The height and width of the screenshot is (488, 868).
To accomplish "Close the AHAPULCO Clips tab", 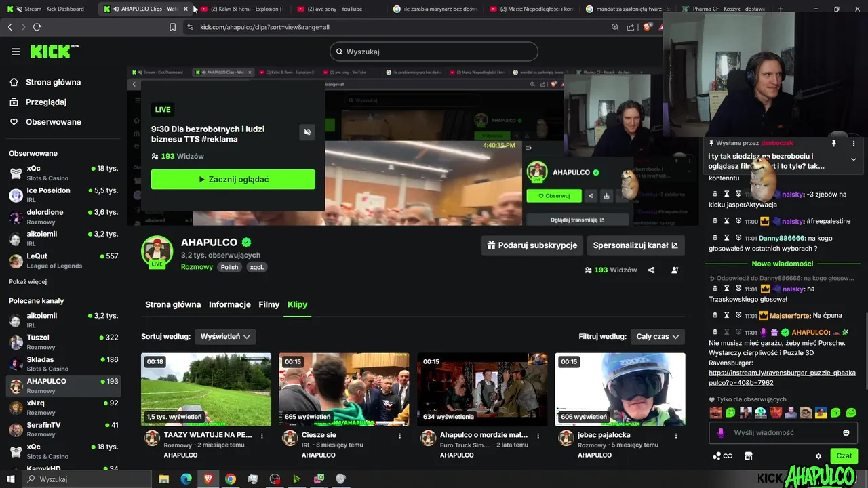I will coord(186,9).
